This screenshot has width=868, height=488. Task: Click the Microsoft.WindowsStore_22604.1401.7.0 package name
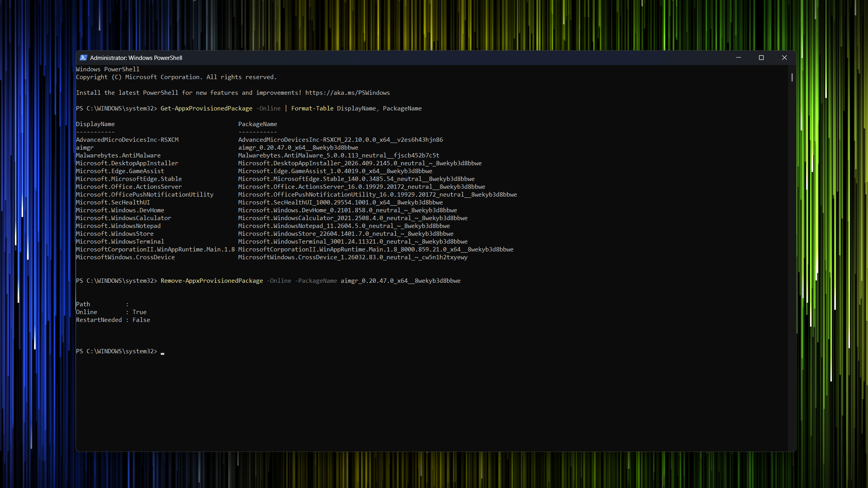(346, 234)
